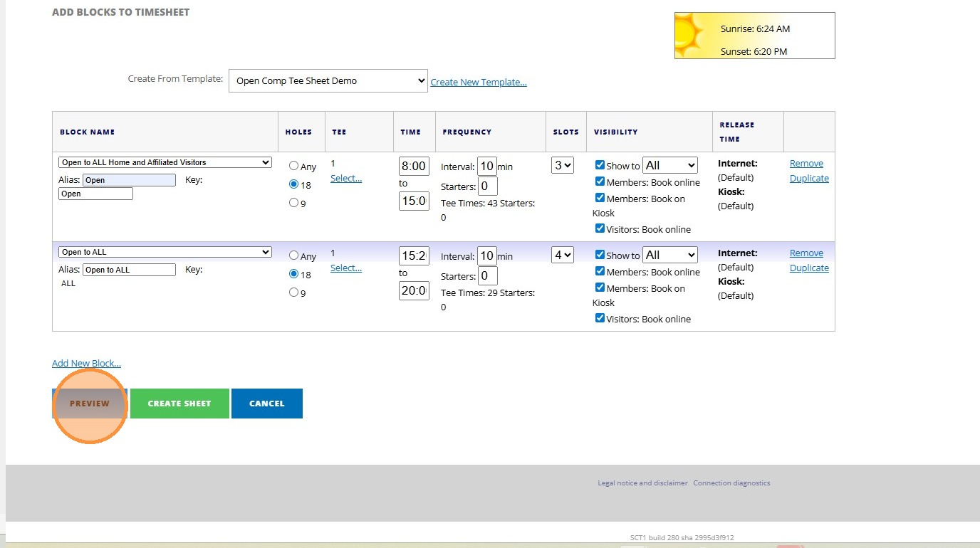Open the Create From Template dropdown
Image resolution: width=980 pixels, height=548 pixels.
click(328, 80)
